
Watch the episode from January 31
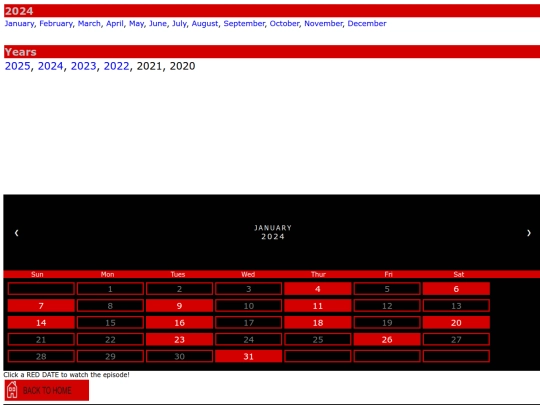[x=248, y=356]
